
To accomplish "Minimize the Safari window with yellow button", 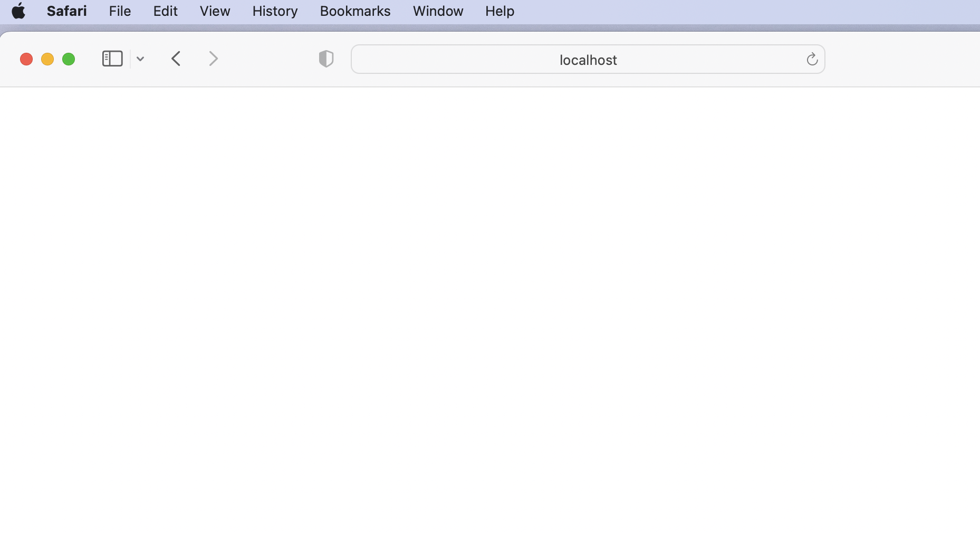I will tap(47, 59).
